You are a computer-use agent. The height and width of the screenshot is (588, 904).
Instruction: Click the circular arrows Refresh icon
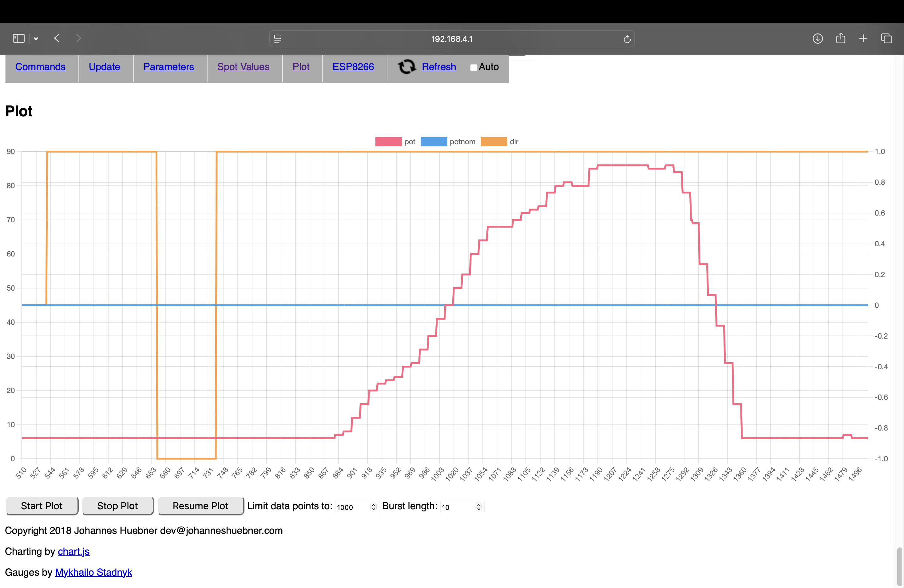[x=407, y=67]
